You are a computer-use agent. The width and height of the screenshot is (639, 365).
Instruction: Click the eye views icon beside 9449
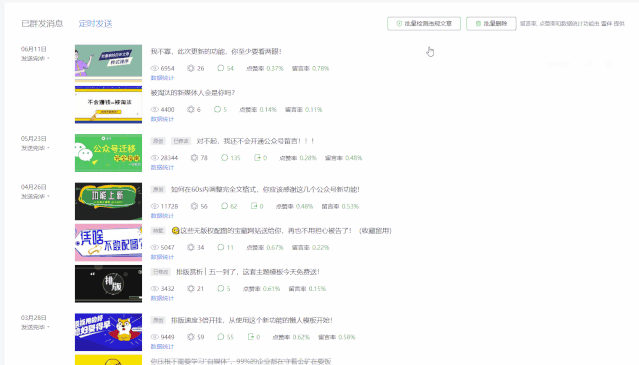tap(154, 337)
